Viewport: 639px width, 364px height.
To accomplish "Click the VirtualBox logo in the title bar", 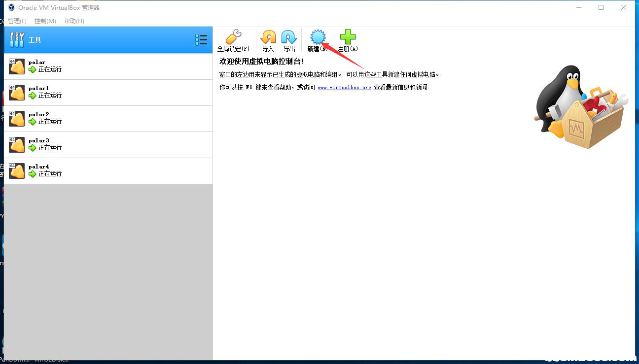I will pyautogui.click(x=10, y=7).
